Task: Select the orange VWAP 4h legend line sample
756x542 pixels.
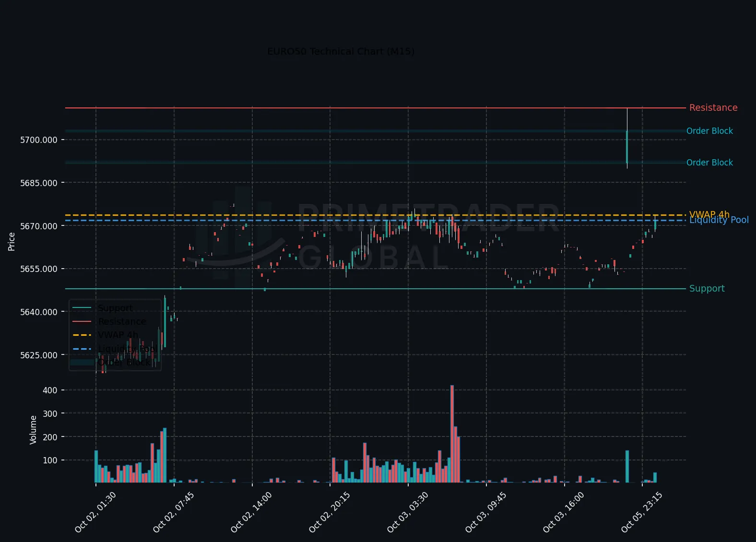Action: pyautogui.click(x=82, y=335)
